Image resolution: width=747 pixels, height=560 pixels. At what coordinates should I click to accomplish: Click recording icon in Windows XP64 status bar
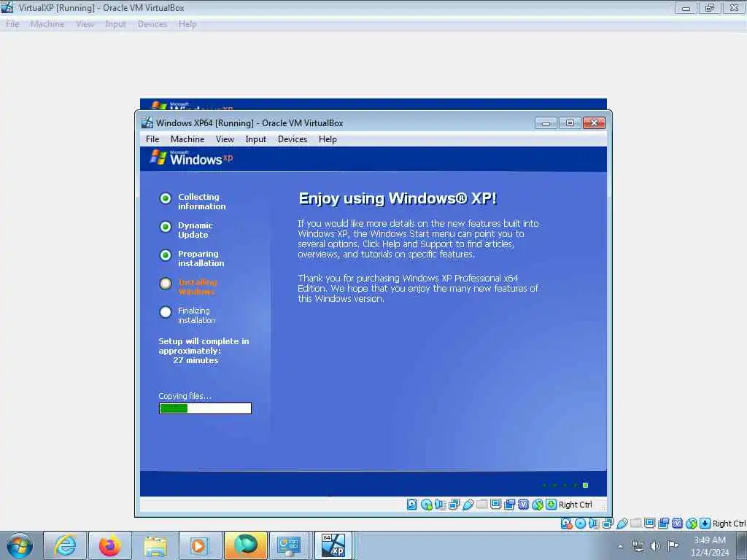pyautogui.click(x=510, y=505)
